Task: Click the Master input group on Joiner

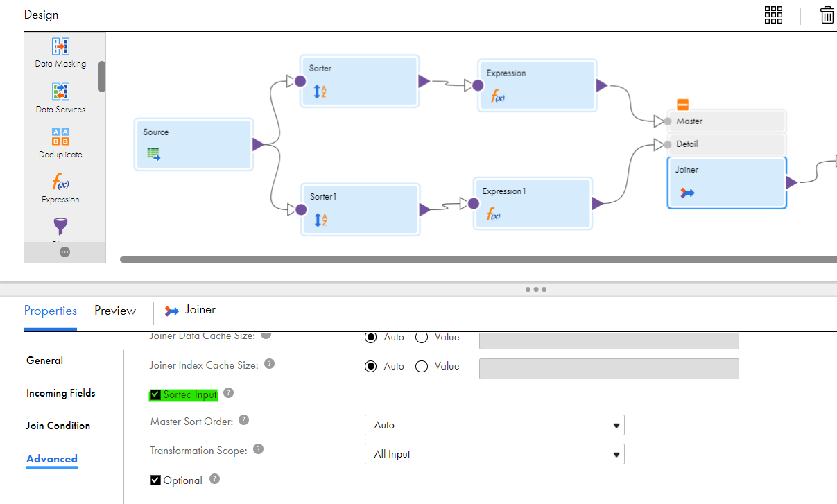Action: [726, 121]
